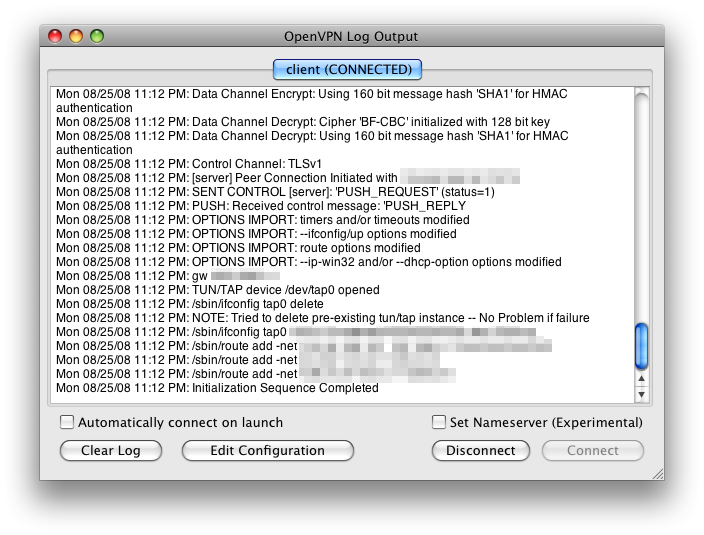704x535 pixels.
Task: Zoom the window with green button
Action: click(97, 36)
